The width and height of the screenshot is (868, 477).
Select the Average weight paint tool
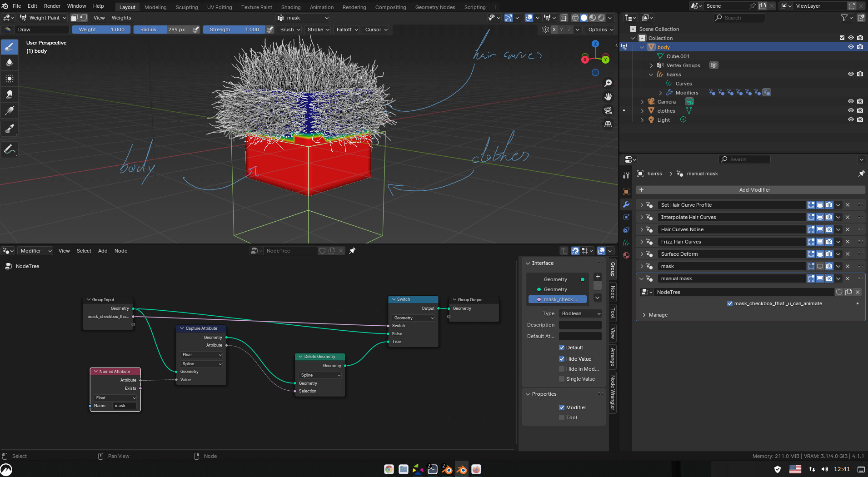pos(9,79)
